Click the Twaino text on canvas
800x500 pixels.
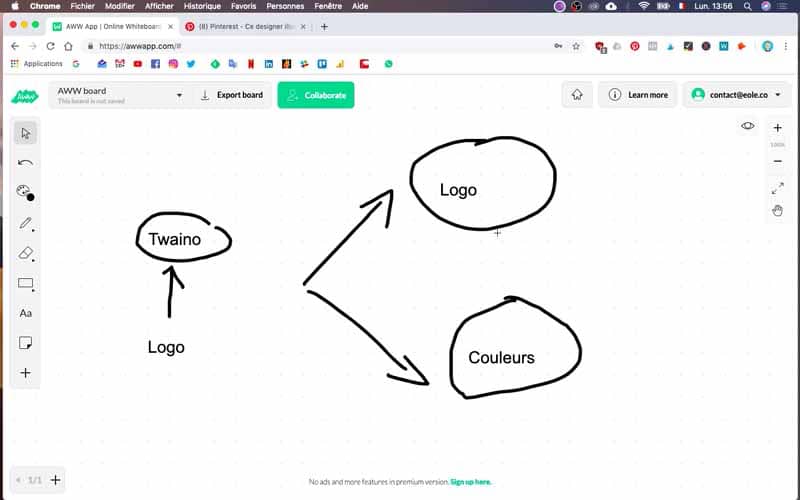pos(175,239)
